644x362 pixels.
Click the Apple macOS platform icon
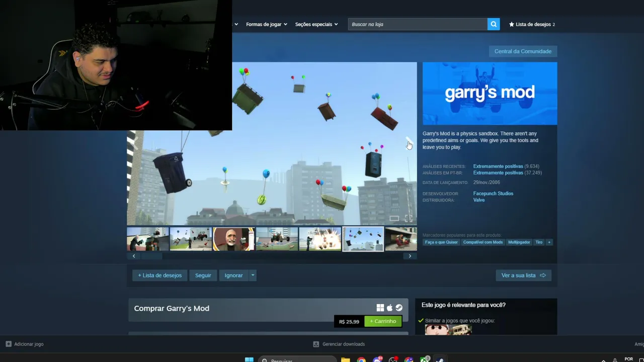click(x=389, y=308)
